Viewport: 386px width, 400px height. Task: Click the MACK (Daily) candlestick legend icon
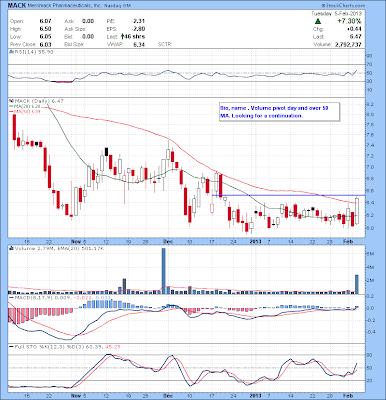coord(11,101)
